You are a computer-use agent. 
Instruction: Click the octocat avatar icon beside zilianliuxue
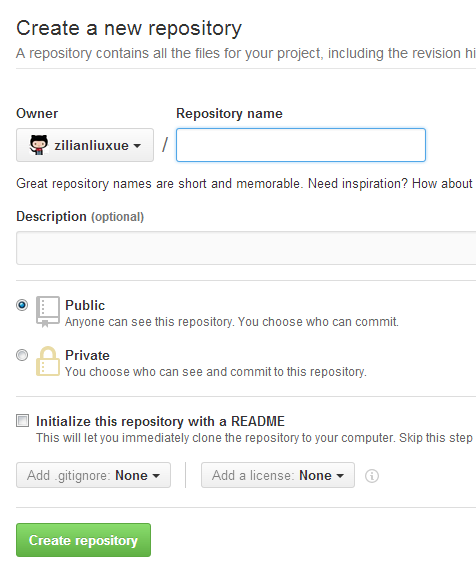pos(38,145)
